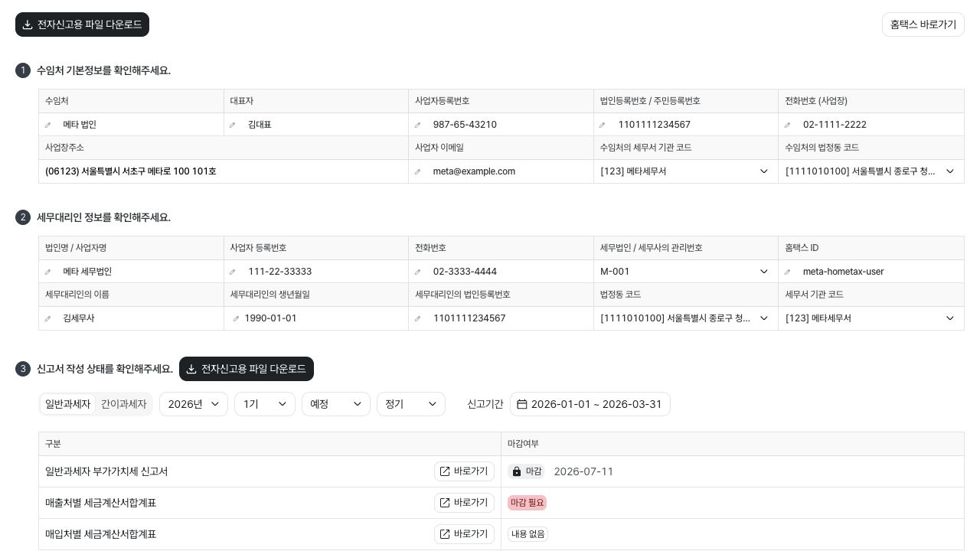Click the edit pencil beside meta-hometax-user
This screenshot has width=980, height=551.
coord(788,272)
